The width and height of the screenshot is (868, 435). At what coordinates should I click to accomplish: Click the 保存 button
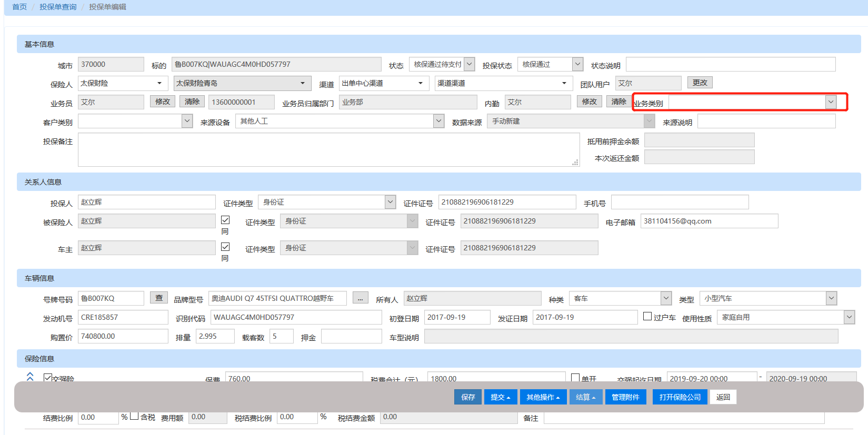click(x=468, y=397)
